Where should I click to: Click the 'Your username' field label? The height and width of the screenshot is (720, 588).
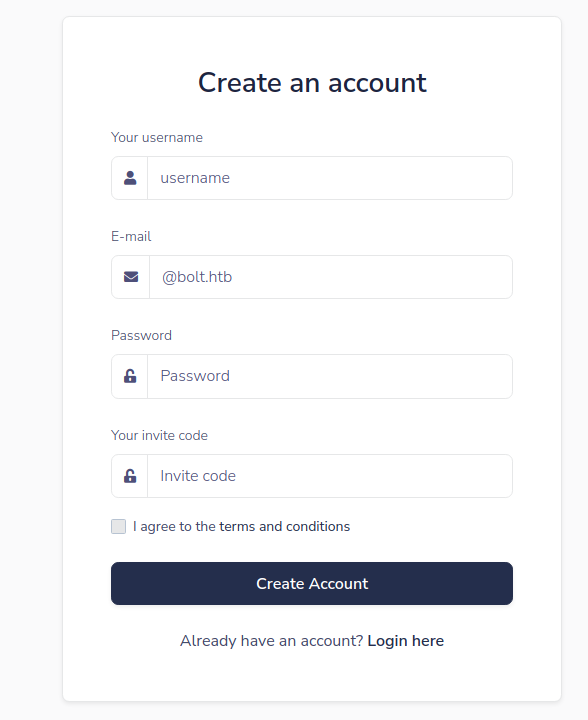[157, 137]
